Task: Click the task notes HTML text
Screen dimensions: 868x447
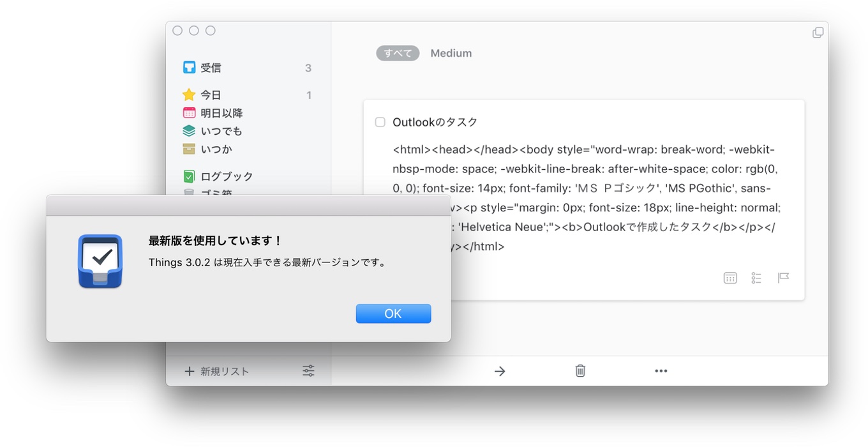Action: (x=584, y=169)
